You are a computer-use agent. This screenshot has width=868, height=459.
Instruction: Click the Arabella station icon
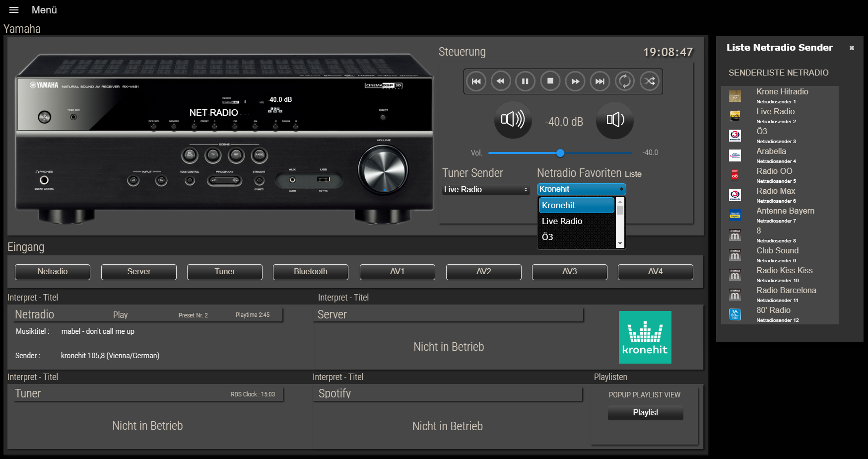click(x=735, y=155)
